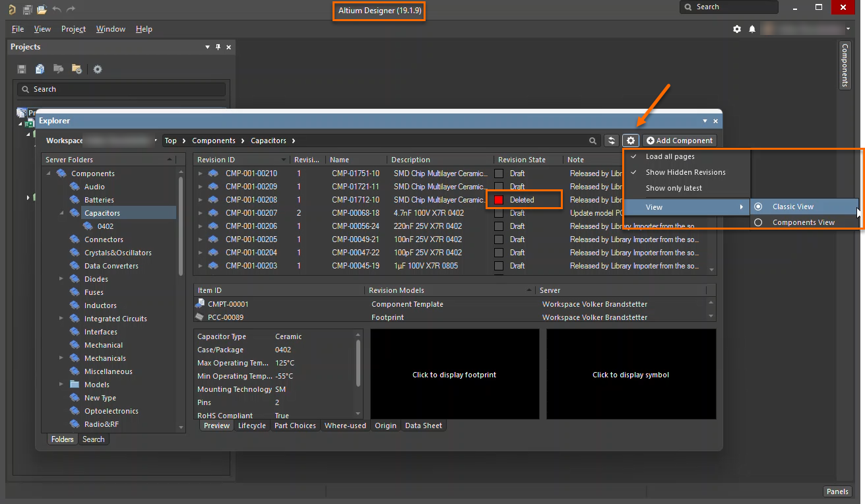Toggle Show Hidden Revisions option
The width and height of the screenshot is (865, 504).
[x=687, y=172]
